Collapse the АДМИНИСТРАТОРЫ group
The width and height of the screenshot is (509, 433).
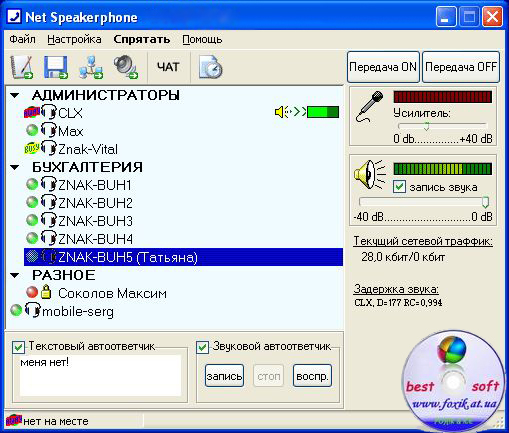15,96
